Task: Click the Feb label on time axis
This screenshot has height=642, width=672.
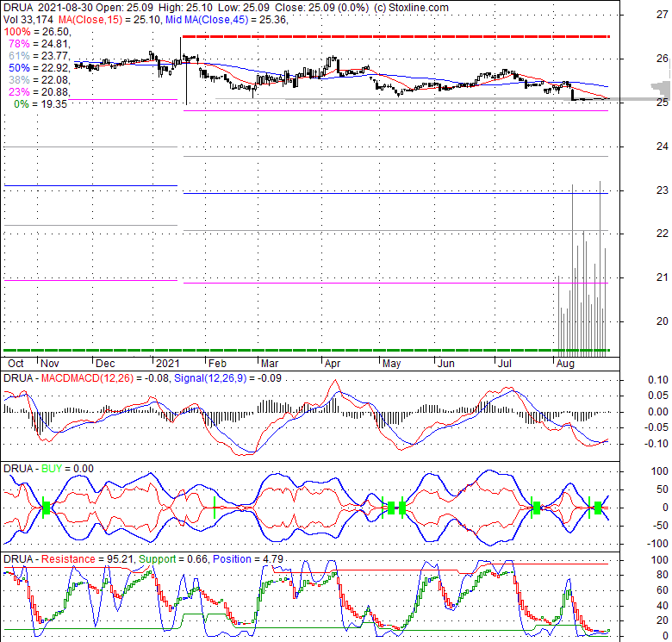Action: 217,364
